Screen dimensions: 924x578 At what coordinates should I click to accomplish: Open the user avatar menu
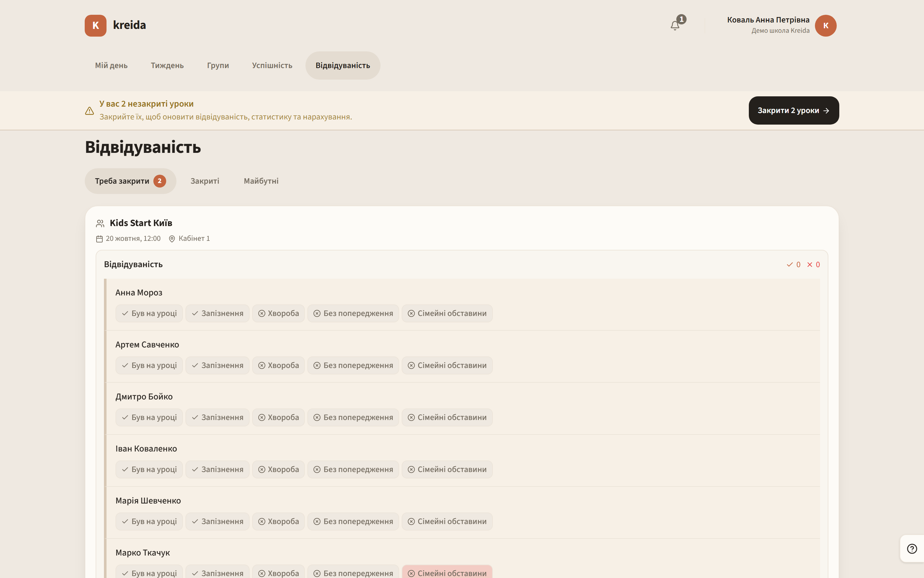click(x=826, y=26)
